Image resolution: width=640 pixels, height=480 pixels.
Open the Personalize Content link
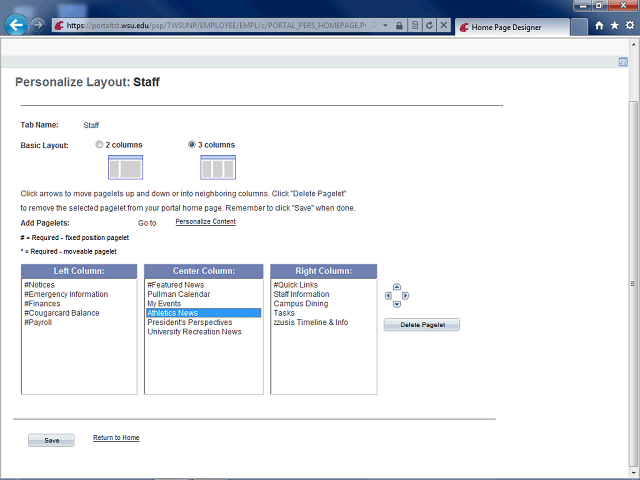[205, 221]
